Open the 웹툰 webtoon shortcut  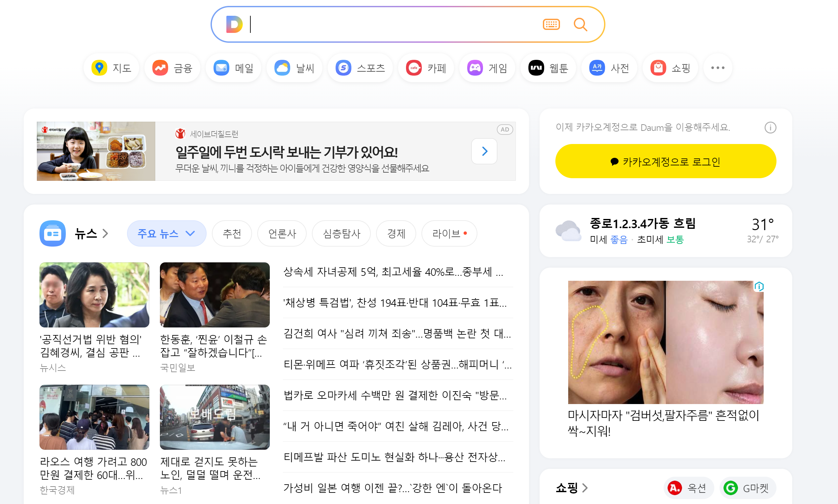548,68
